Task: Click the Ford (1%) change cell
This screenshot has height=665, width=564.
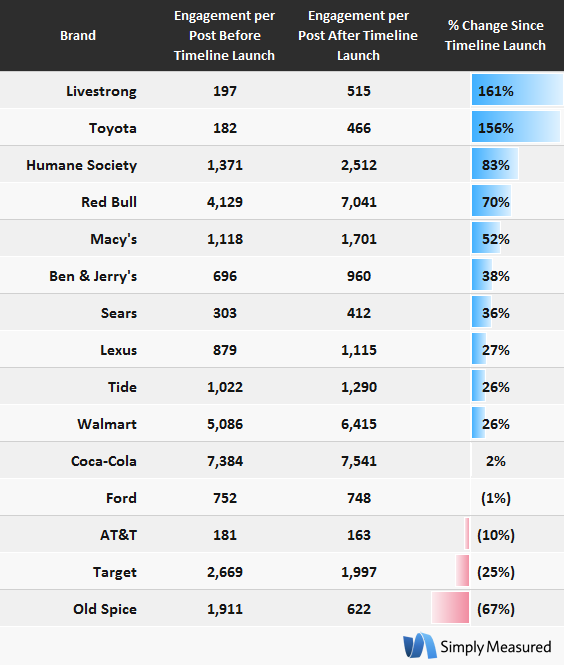Action: pos(496,498)
